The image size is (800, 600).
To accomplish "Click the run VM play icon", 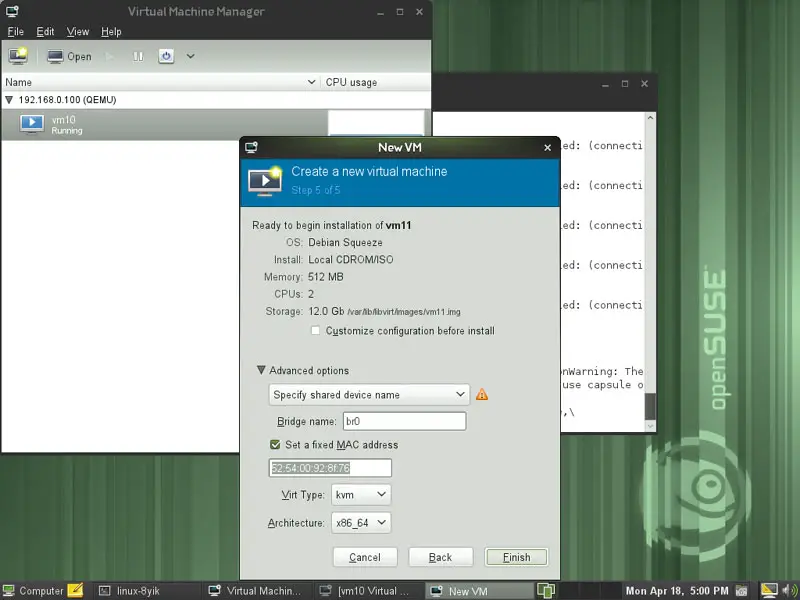I will [x=111, y=56].
